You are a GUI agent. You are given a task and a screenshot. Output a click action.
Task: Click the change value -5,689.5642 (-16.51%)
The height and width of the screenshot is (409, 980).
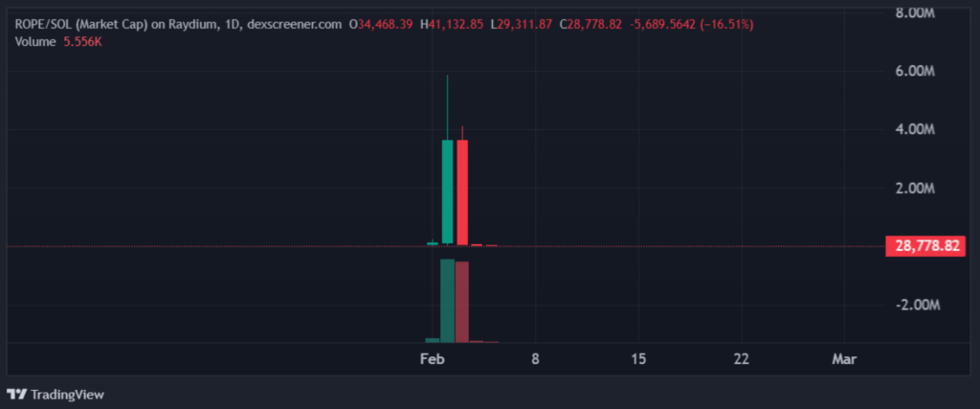pos(691,24)
